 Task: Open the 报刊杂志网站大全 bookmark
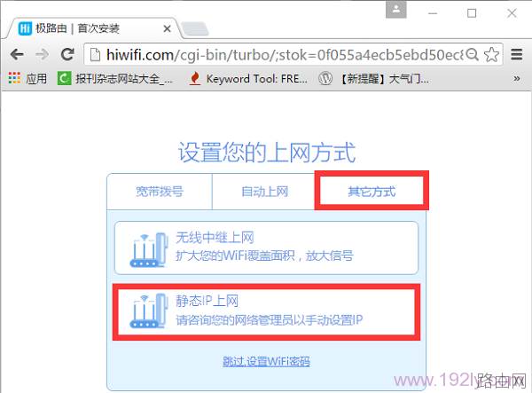[115, 79]
